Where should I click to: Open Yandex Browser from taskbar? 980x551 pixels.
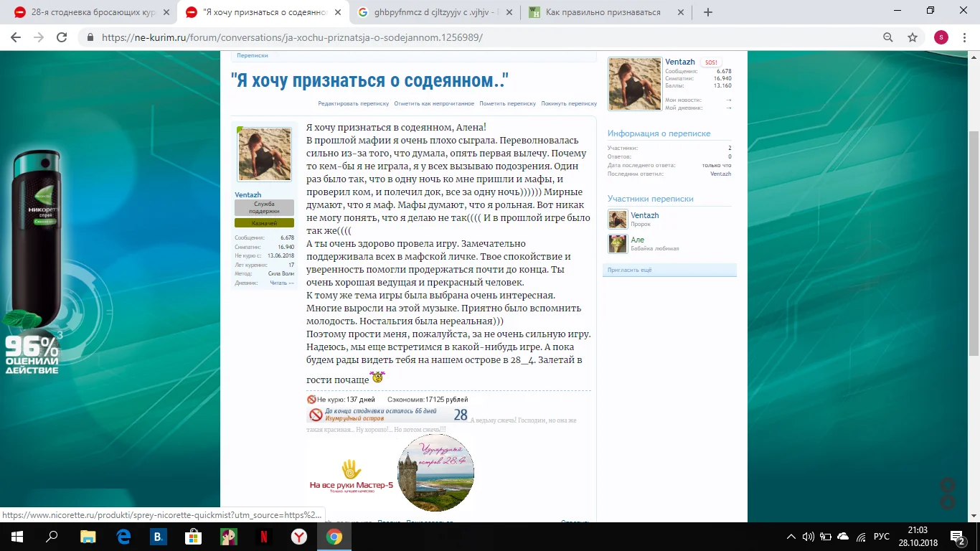point(299,537)
